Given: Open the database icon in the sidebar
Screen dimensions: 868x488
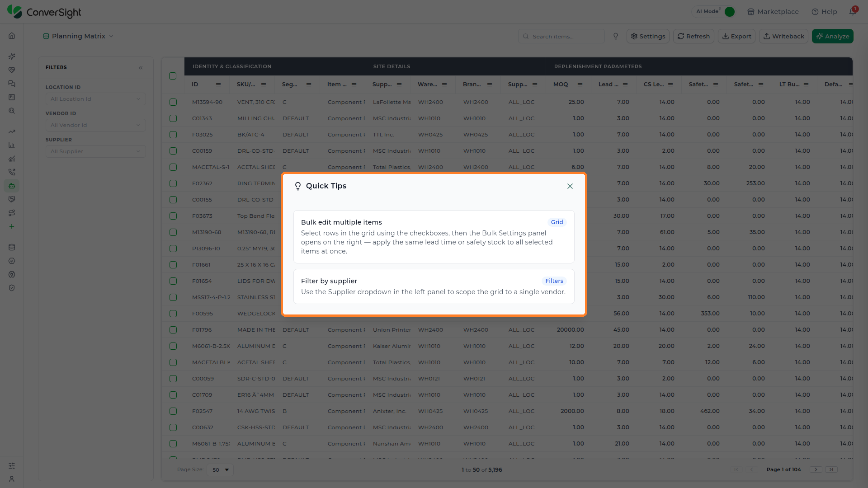Looking at the screenshot, I should (x=12, y=247).
